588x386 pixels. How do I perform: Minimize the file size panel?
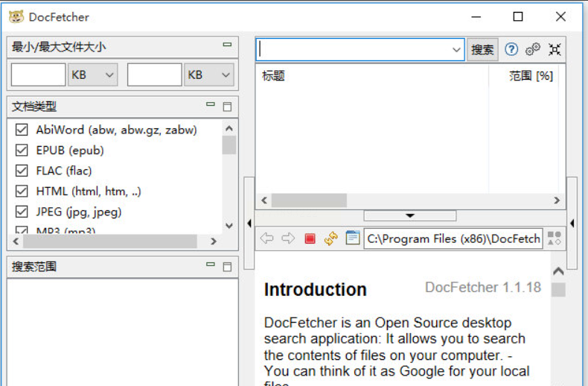pos(227,44)
